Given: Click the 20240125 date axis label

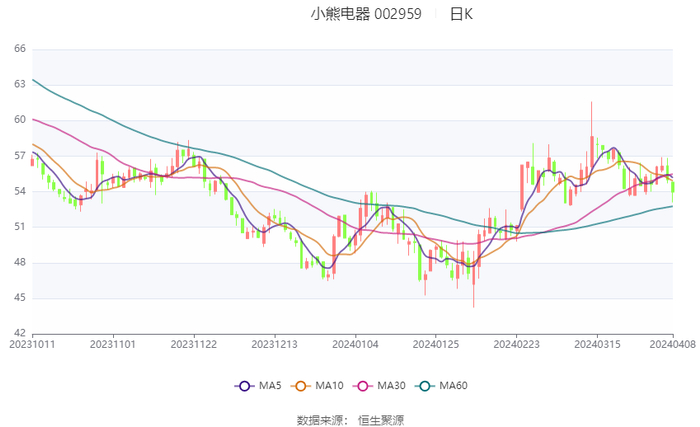Looking at the screenshot, I should [x=436, y=343].
